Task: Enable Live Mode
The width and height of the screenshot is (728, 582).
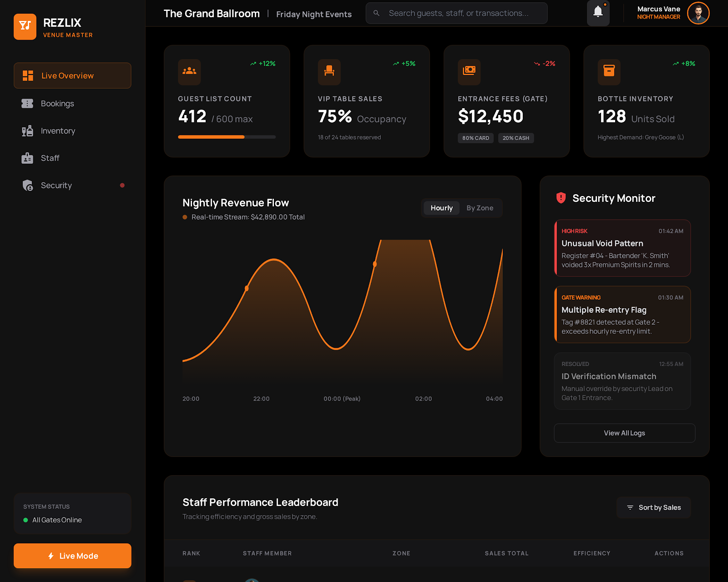Action: 72,556
